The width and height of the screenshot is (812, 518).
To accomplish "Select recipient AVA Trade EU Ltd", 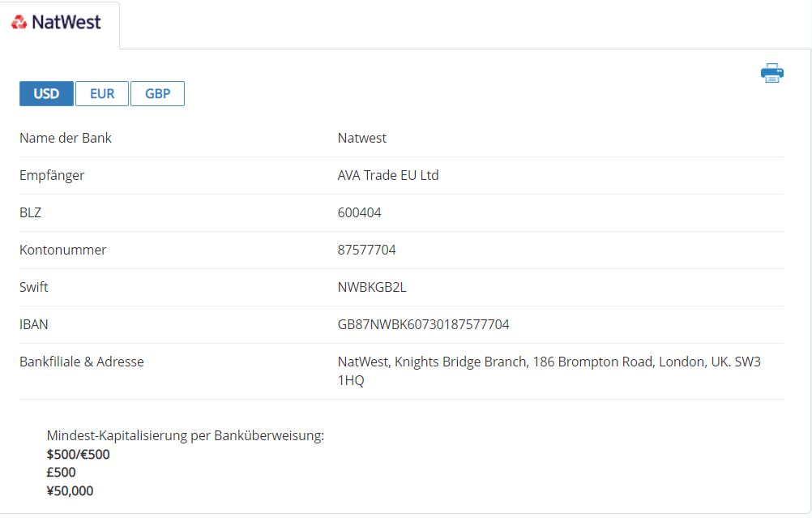I will (x=388, y=175).
